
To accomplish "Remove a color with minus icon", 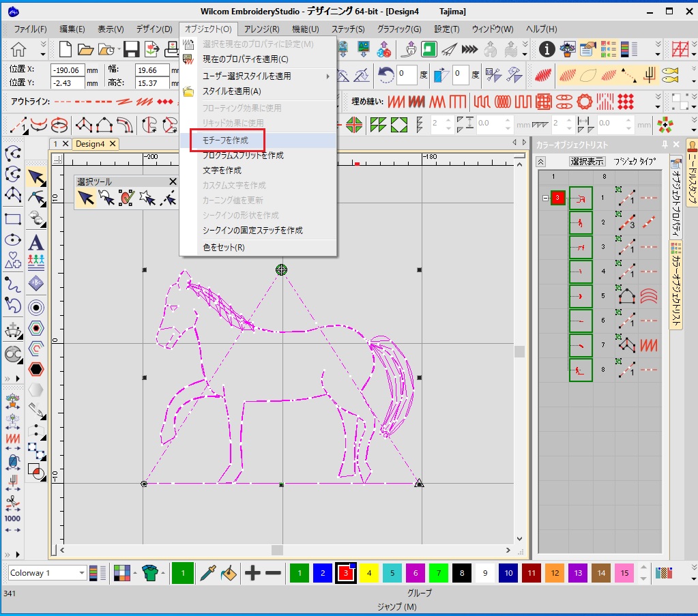I will [274, 573].
